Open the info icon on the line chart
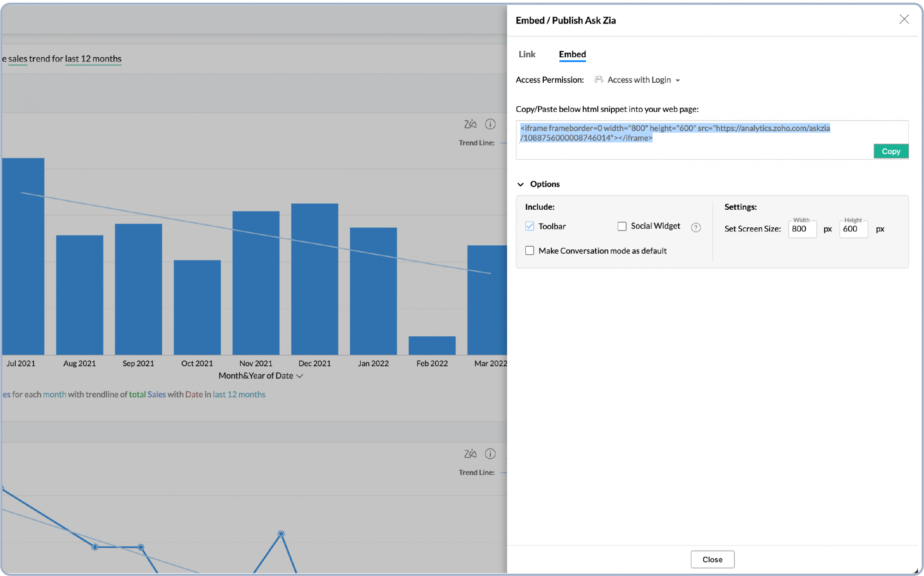Viewport: 924px width, 576px height. [490, 454]
